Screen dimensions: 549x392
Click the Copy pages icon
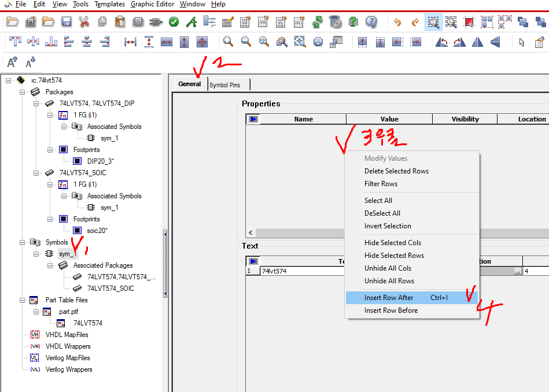coord(102,22)
